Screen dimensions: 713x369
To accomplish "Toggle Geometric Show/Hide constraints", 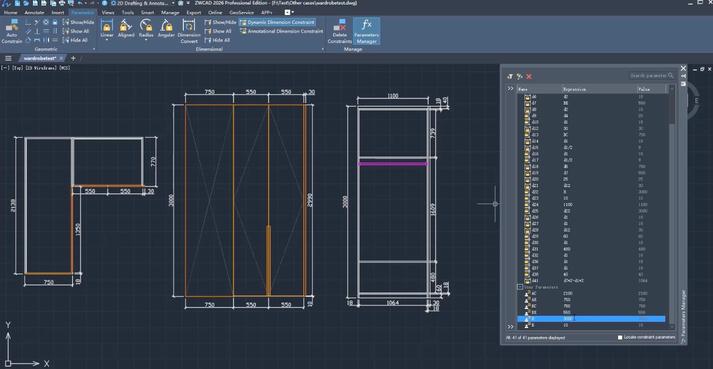I will (x=79, y=22).
